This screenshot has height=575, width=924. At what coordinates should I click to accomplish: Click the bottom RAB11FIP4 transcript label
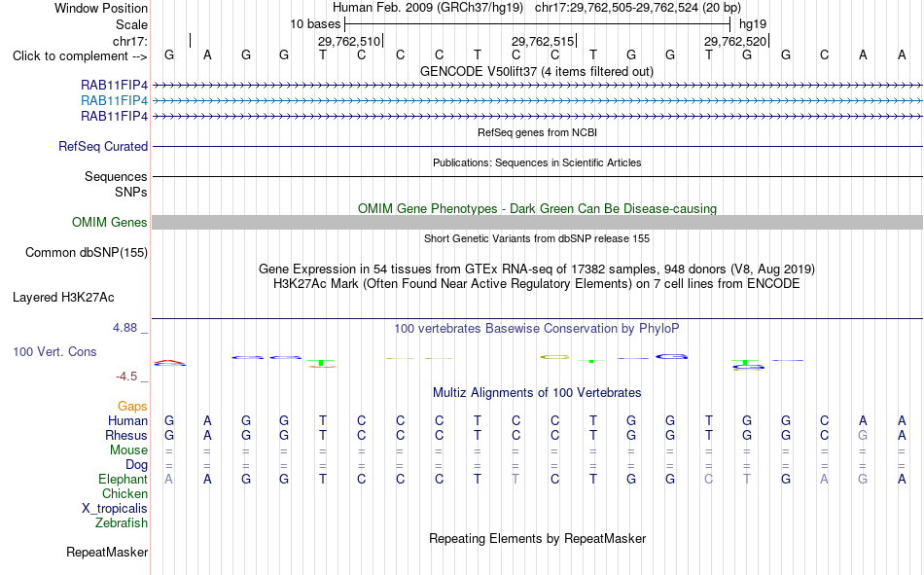pyautogui.click(x=115, y=116)
